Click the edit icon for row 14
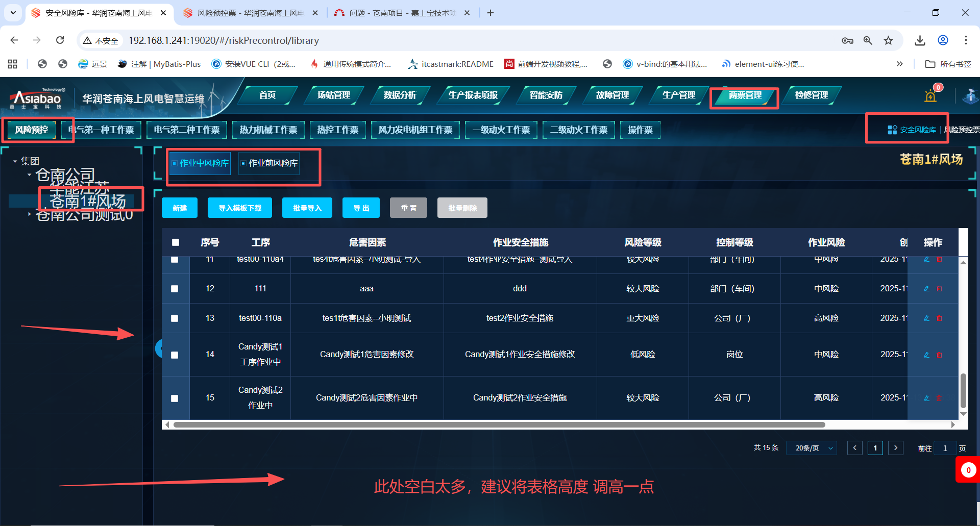The height and width of the screenshot is (526, 980). point(926,355)
